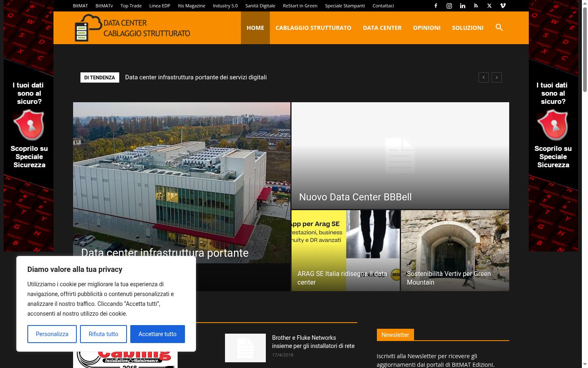Click the right Speciale Sicurezza banner ad
The image size is (588, 368).
coord(553,126)
